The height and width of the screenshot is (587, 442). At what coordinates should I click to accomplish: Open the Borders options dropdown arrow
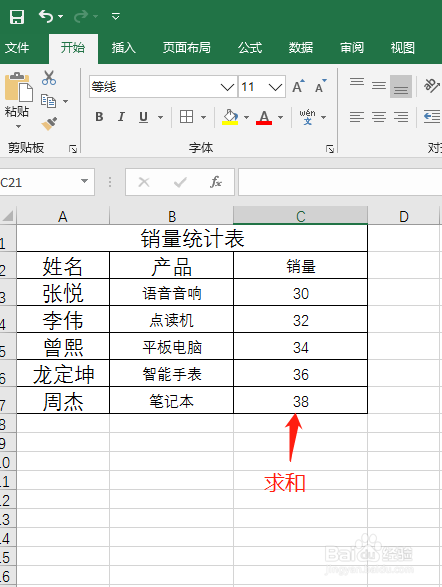[x=203, y=117]
